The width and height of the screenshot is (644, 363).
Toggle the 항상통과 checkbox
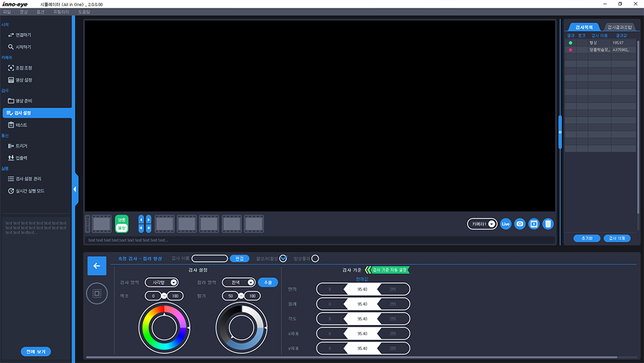pos(315,259)
